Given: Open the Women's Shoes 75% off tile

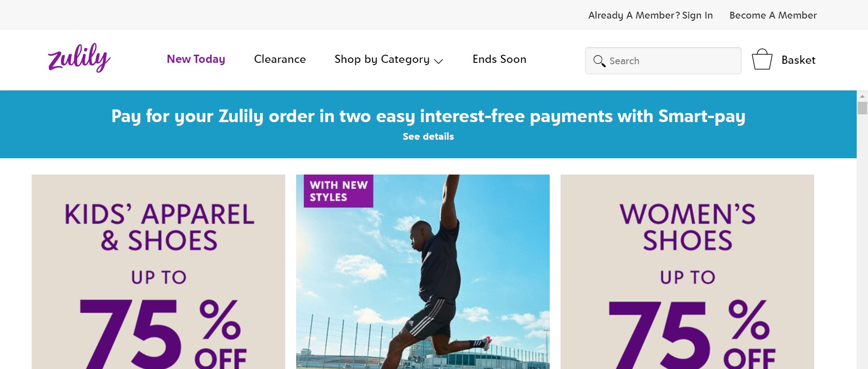Looking at the screenshot, I should tap(687, 272).
